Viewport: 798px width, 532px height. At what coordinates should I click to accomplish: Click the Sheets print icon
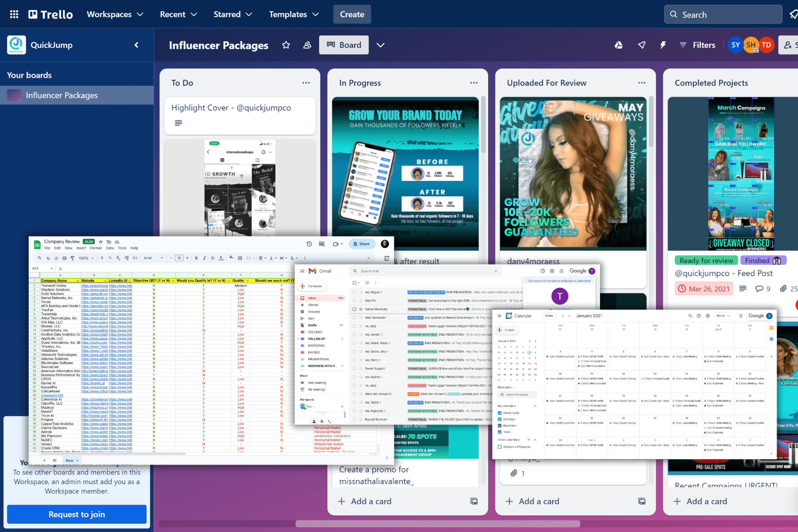point(64,258)
